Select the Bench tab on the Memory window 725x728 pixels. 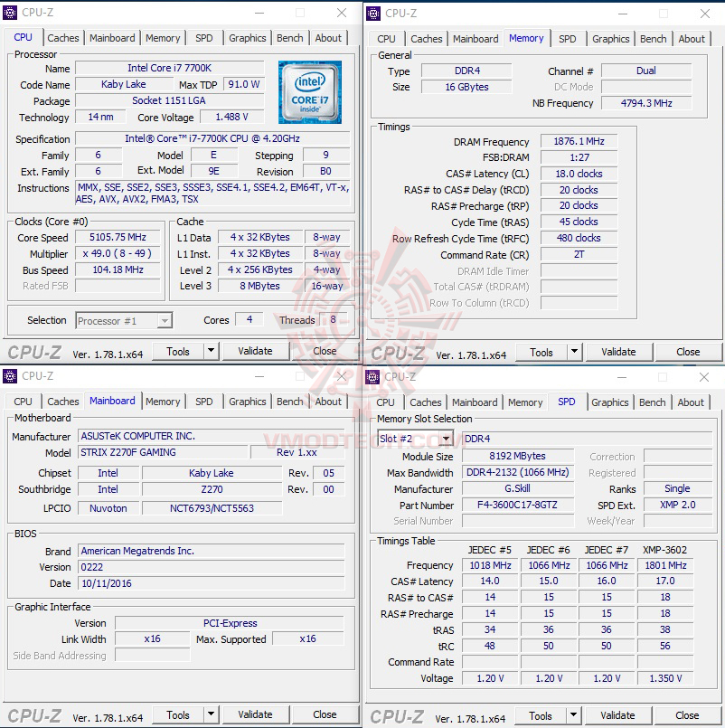pyautogui.click(x=653, y=39)
